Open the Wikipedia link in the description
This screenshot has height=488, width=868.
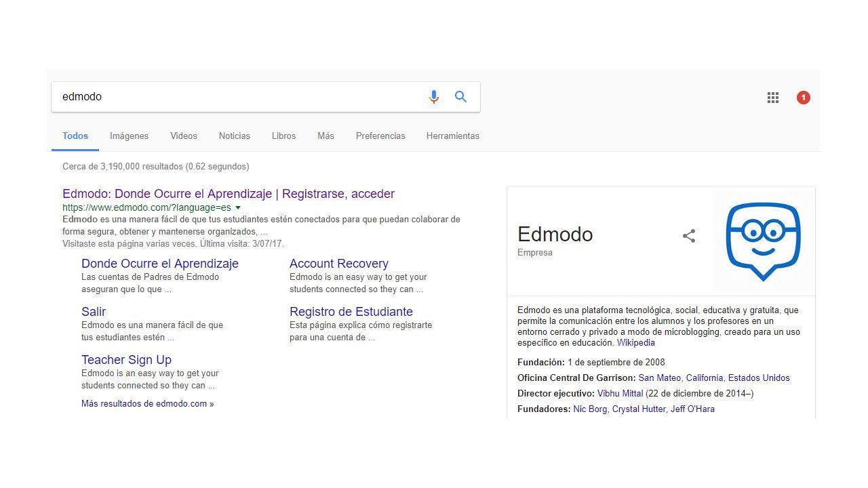tap(636, 343)
